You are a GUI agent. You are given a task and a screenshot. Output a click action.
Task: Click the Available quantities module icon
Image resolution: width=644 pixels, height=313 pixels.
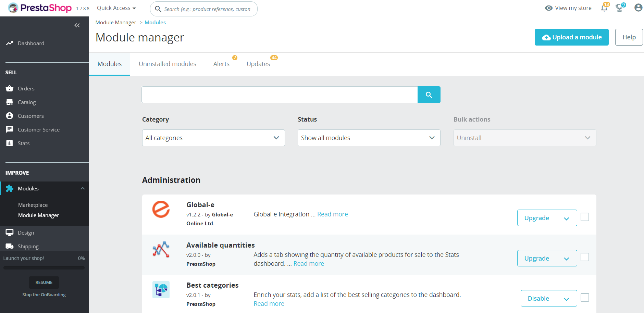[161, 249]
